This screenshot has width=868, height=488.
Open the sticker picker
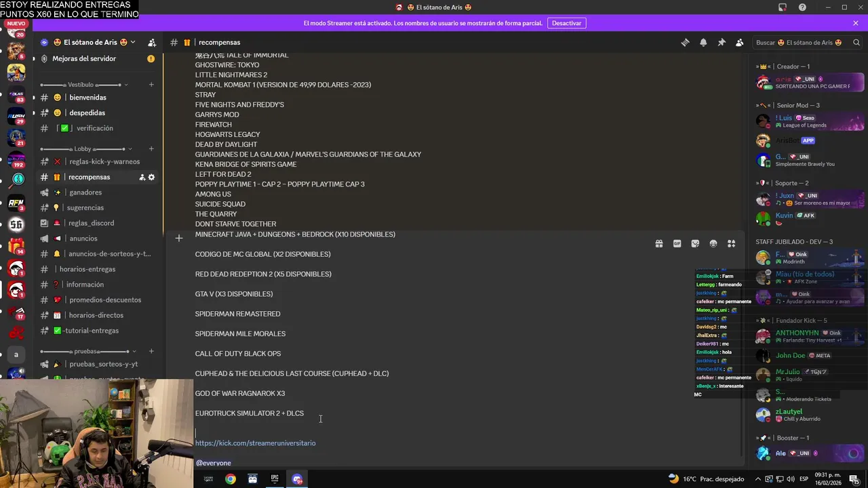[695, 244]
